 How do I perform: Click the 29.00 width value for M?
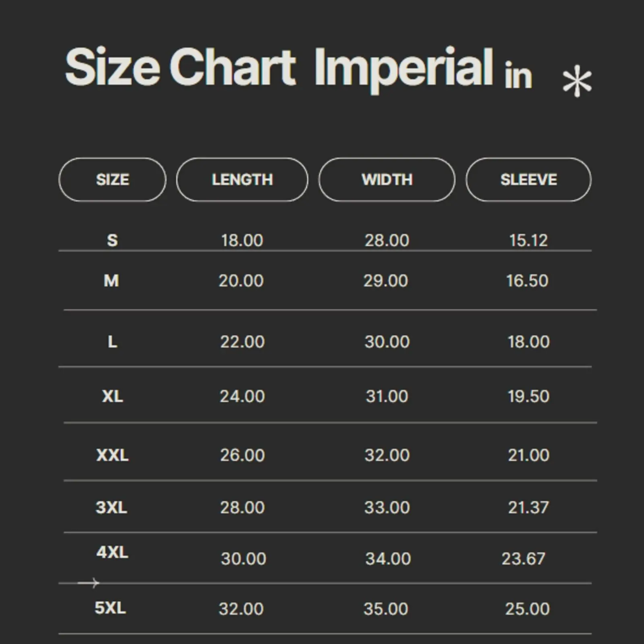click(x=386, y=281)
